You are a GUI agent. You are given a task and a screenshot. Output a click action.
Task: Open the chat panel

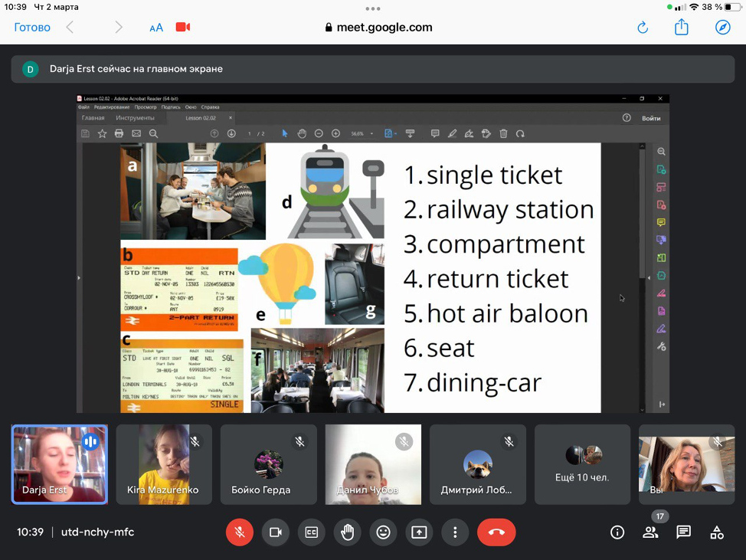pos(684,532)
